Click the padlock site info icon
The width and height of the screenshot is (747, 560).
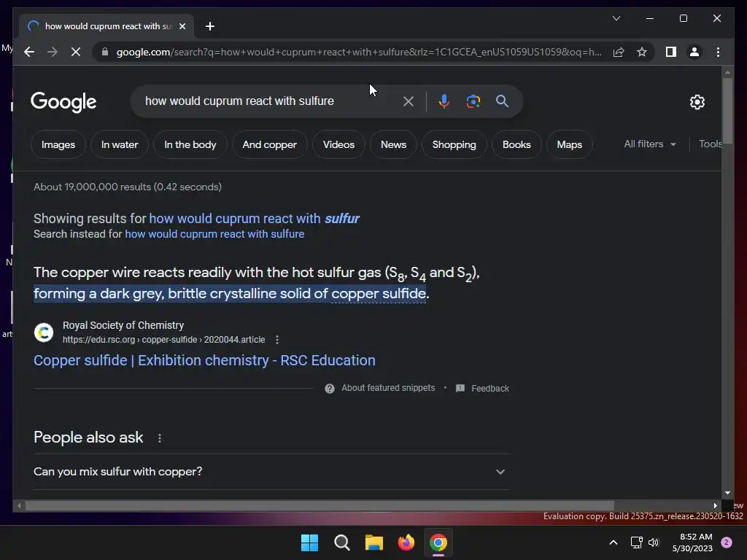[105, 52]
